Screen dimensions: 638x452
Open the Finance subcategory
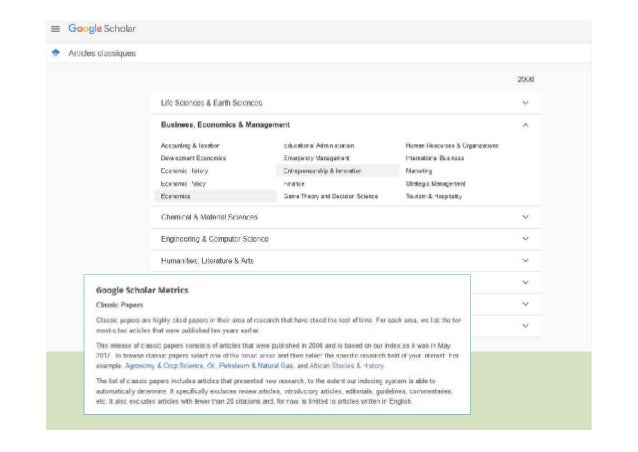(x=294, y=184)
